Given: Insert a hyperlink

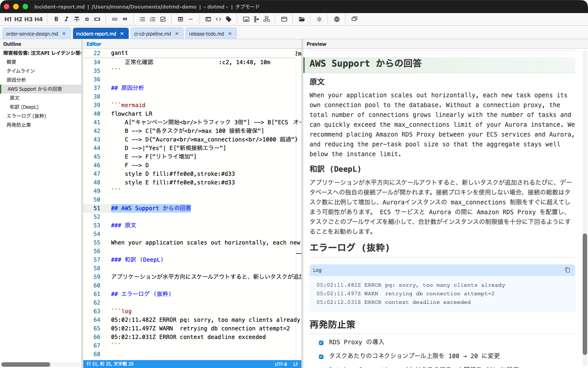Looking at the screenshot, I should (x=115, y=19).
